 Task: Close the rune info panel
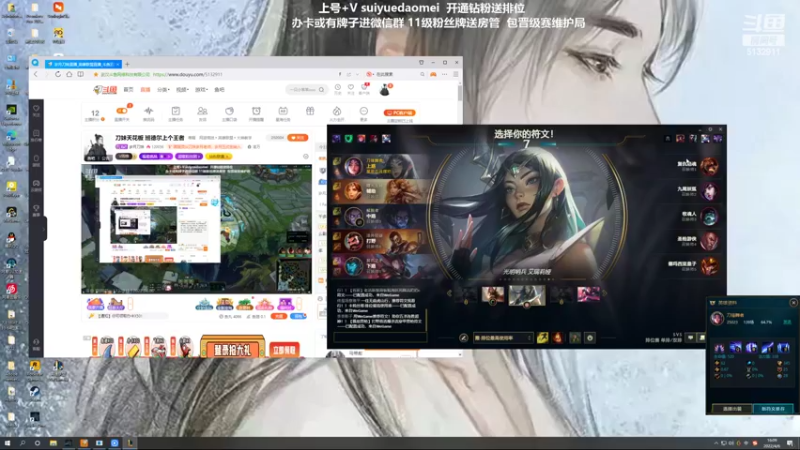click(793, 303)
